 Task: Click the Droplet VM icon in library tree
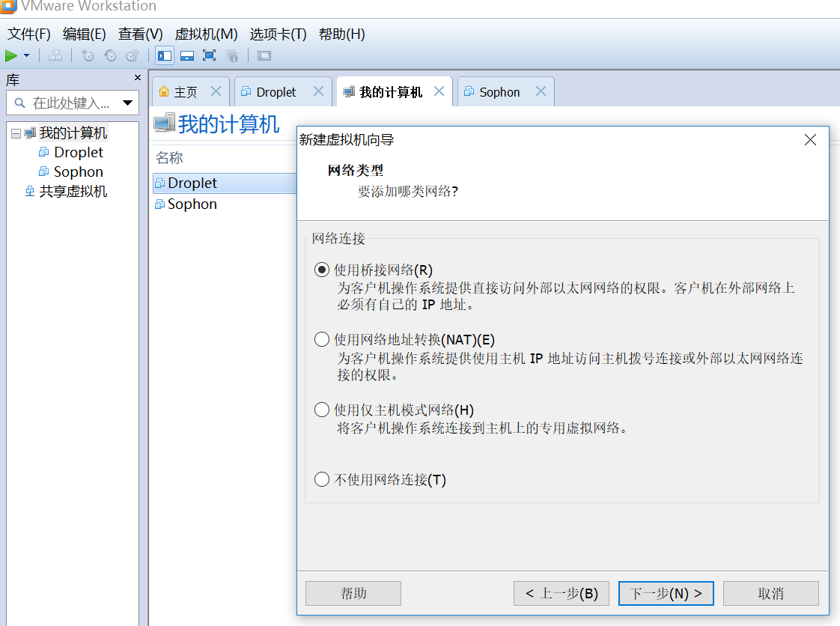click(44, 152)
